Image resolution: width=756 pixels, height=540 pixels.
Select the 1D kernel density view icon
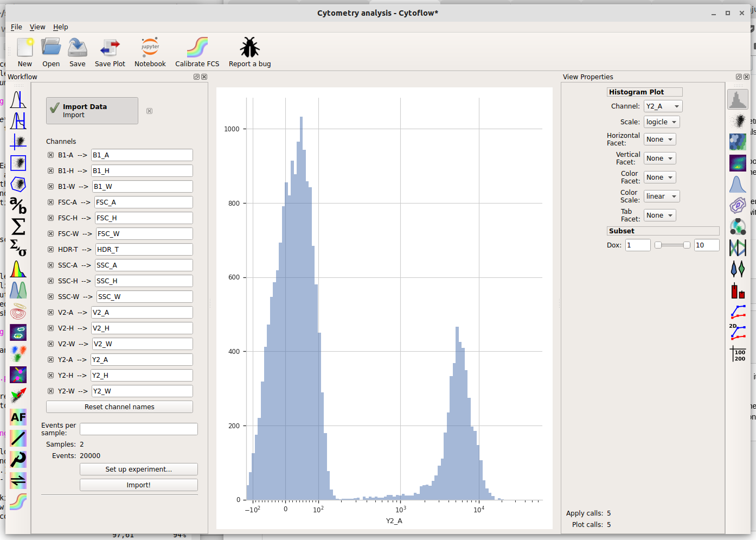tap(738, 184)
